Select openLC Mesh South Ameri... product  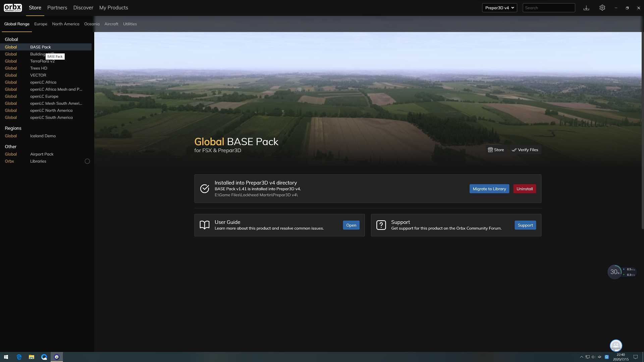(x=46, y=104)
